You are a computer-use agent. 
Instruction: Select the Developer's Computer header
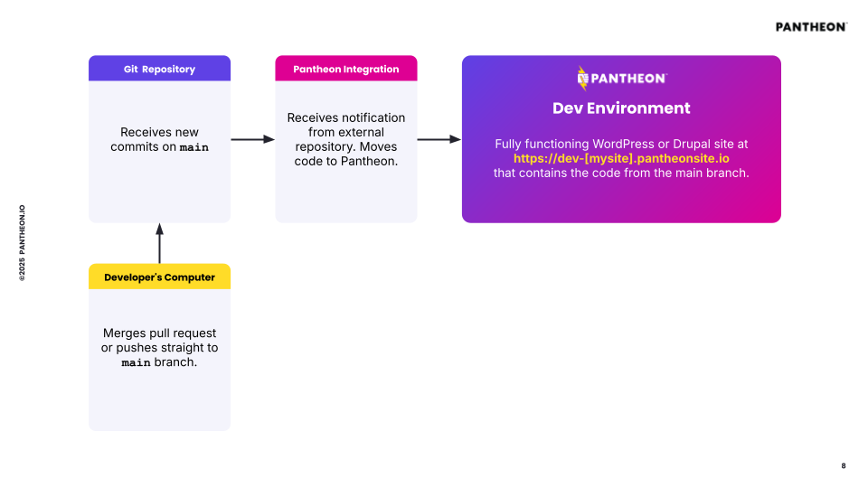pos(159,277)
